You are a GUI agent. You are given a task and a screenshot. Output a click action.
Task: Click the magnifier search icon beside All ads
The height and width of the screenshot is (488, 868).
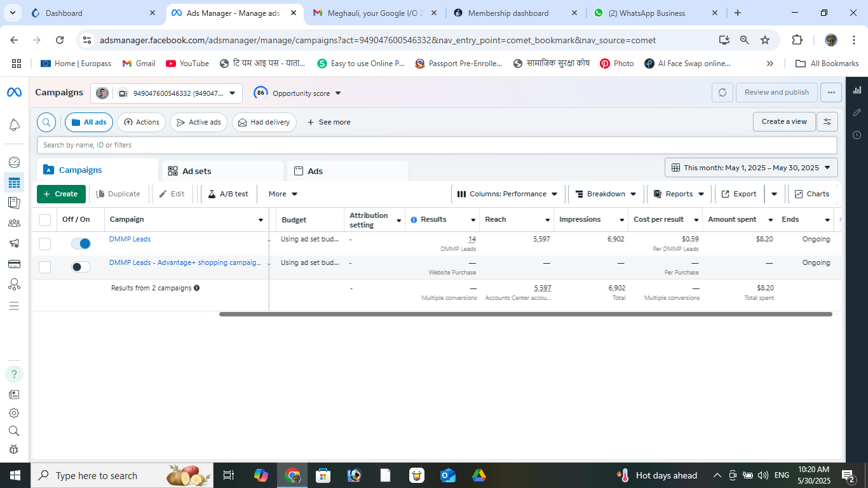46,122
